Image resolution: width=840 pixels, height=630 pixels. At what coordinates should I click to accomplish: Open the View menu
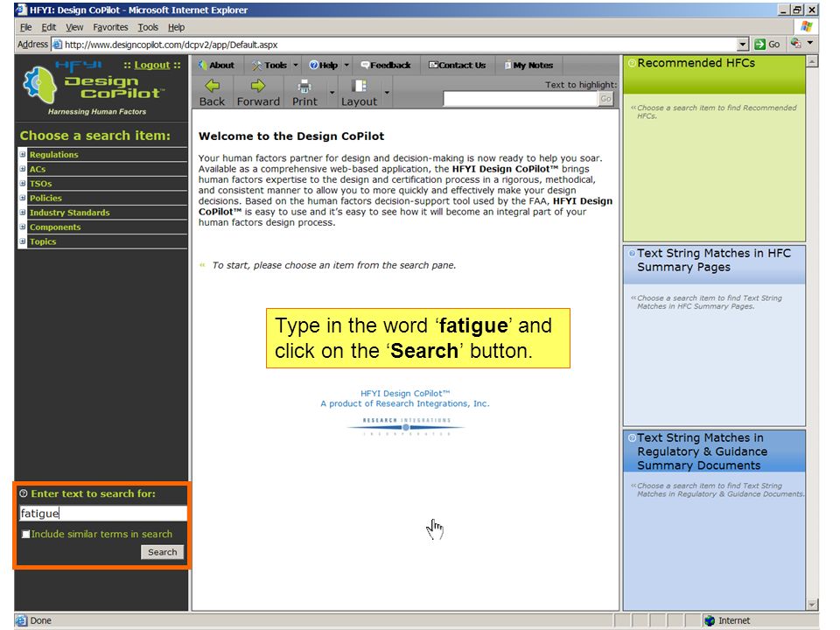click(74, 27)
